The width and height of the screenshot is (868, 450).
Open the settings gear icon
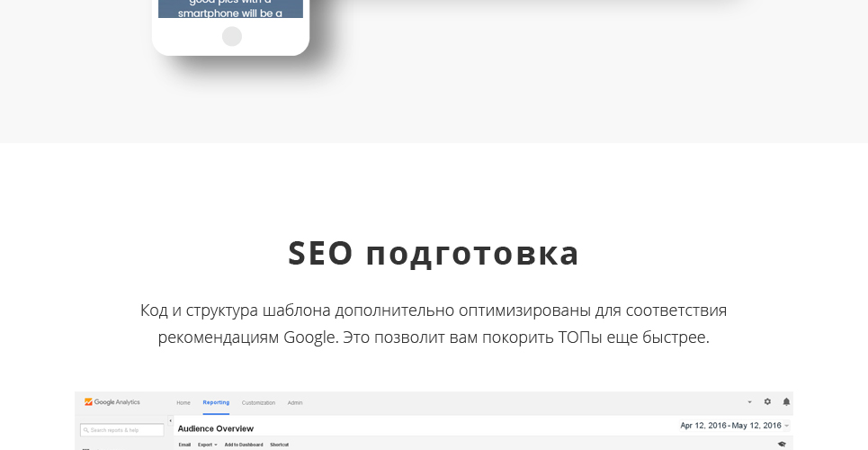click(767, 401)
